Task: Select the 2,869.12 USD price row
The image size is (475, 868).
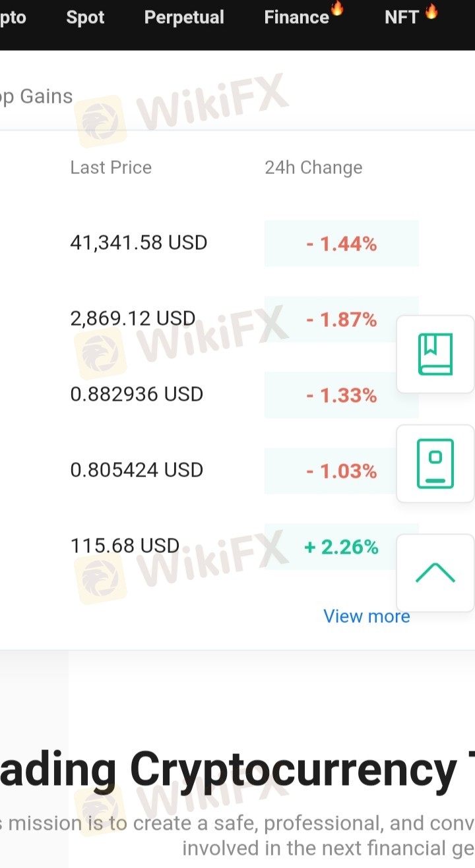Action: coord(133,319)
